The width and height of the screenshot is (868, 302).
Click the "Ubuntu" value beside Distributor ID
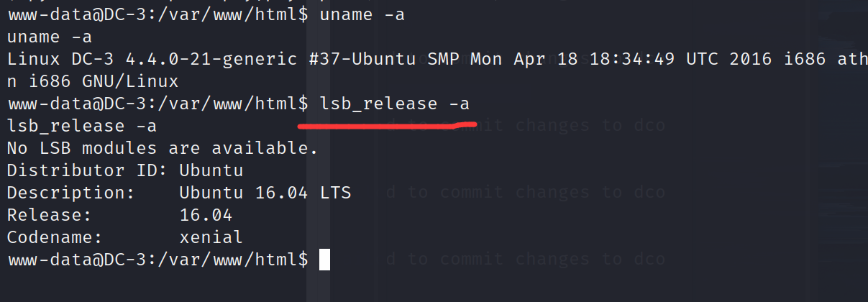211,171
